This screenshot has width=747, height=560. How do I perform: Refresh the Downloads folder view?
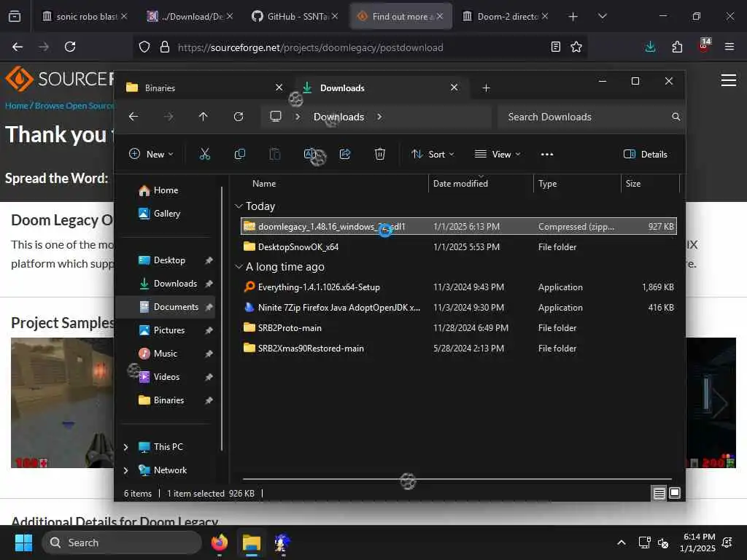tap(239, 117)
